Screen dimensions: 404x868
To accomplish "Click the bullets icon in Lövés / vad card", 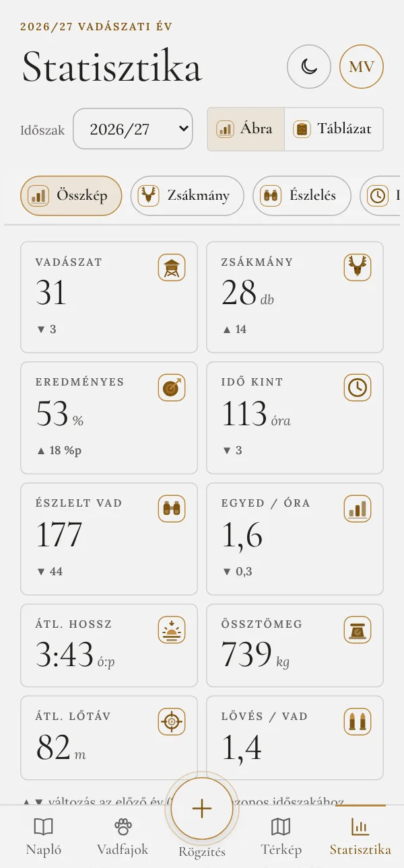I will 358,722.
